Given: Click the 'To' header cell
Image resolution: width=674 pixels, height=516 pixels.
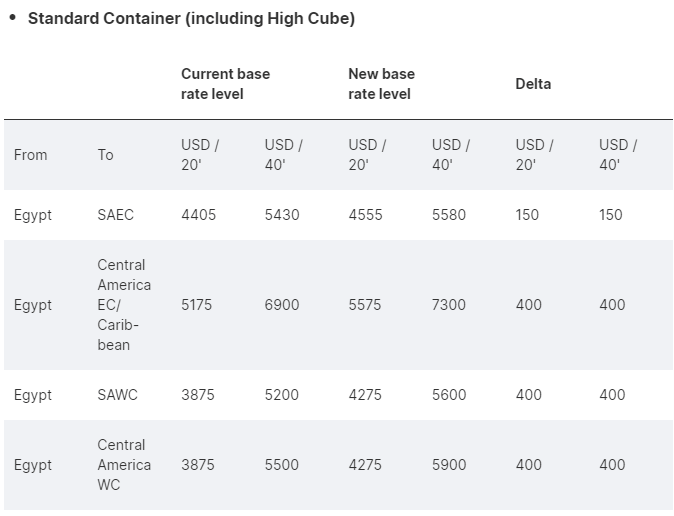Looking at the screenshot, I should click(x=105, y=155).
